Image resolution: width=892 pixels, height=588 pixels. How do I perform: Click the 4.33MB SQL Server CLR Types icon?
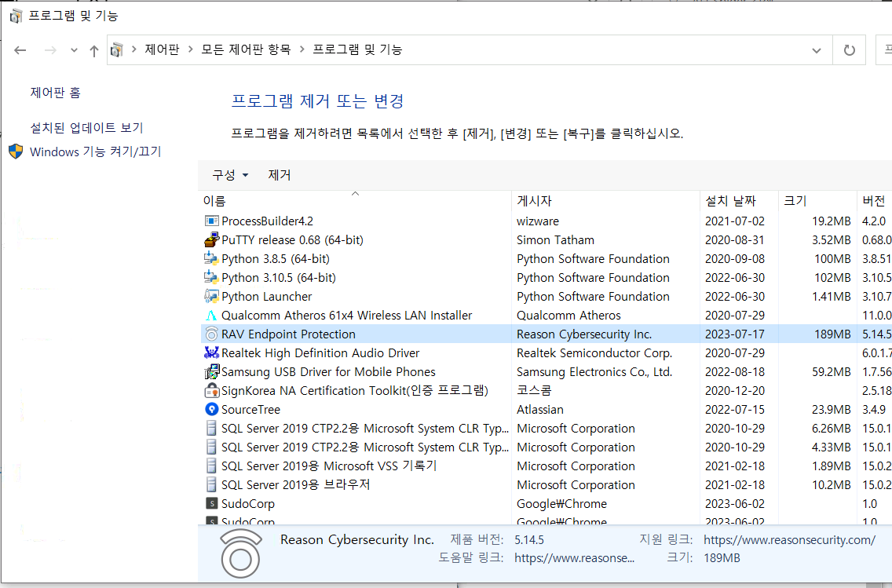(x=212, y=447)
